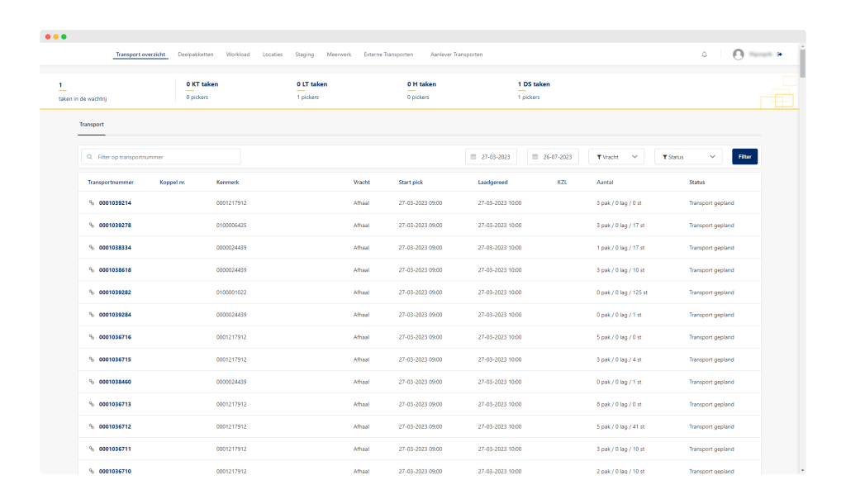The image size is (846, 504).
Task: Click the magnifier icon in the search field
Action: click(88, 156)
